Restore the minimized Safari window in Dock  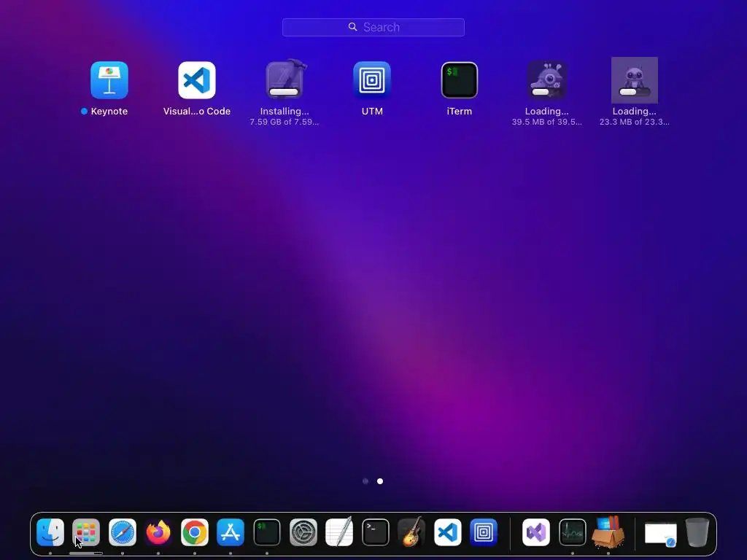coord(661,534)
